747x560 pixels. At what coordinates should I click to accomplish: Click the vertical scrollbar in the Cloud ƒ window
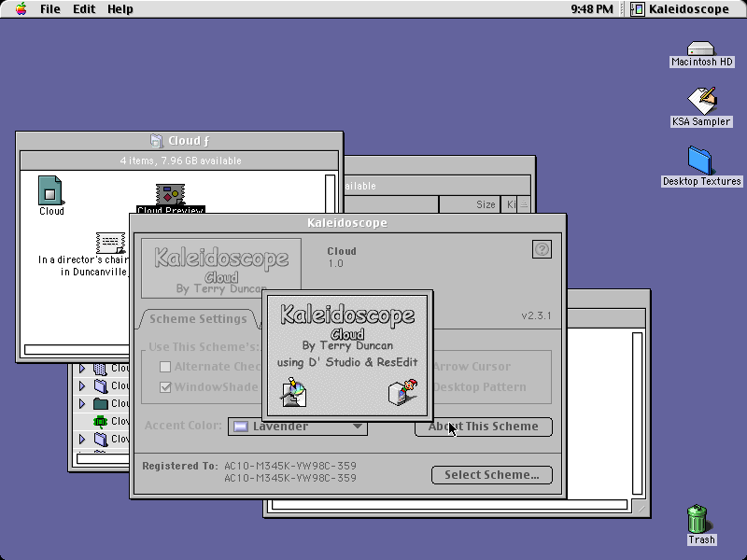[330, 193]
